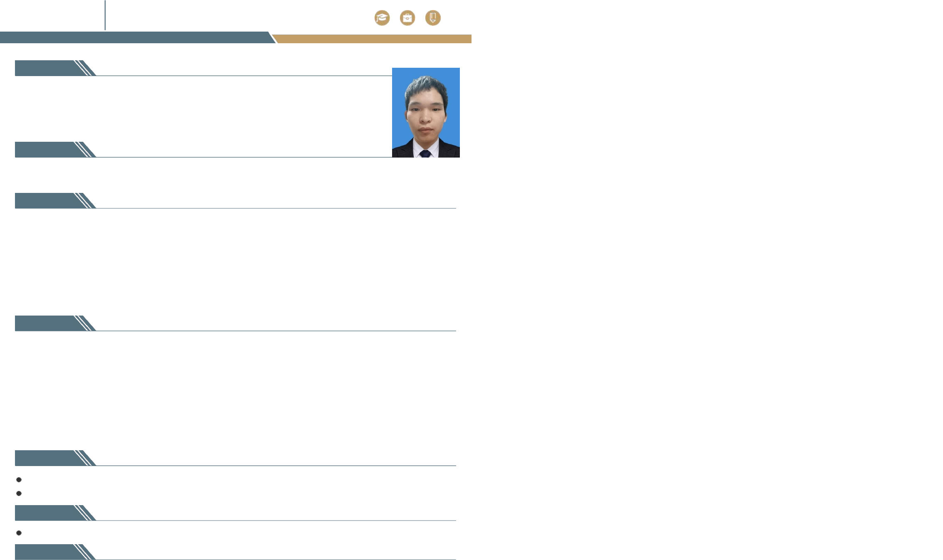Click the upper bullet in the two-bullet list
The width and height of the screenshot is (943, 560).
point(19,480)
